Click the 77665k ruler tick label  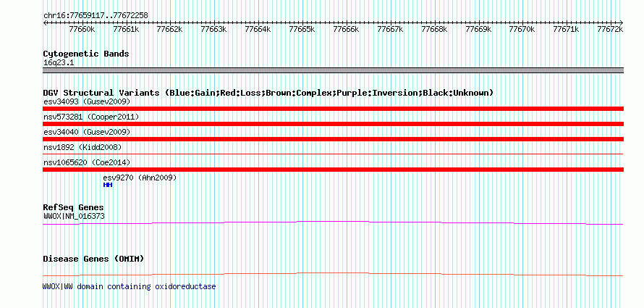(x=302, y=29)
